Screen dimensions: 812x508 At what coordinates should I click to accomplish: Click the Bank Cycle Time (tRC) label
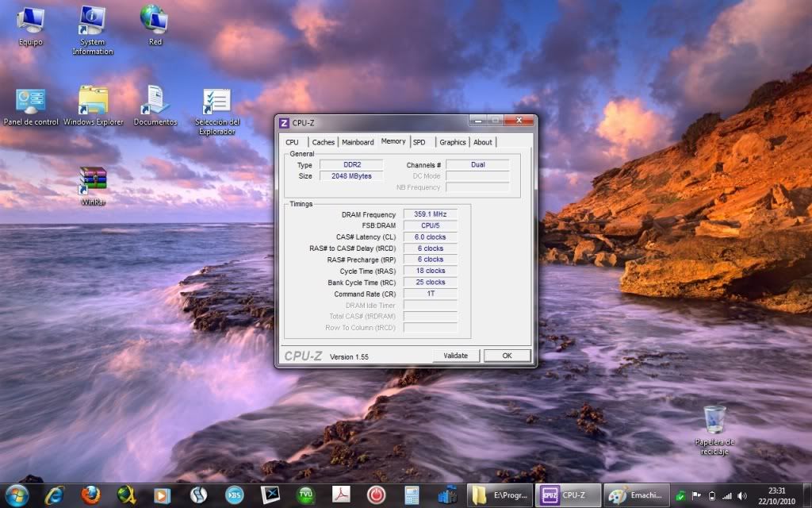[x=362, y=283]
